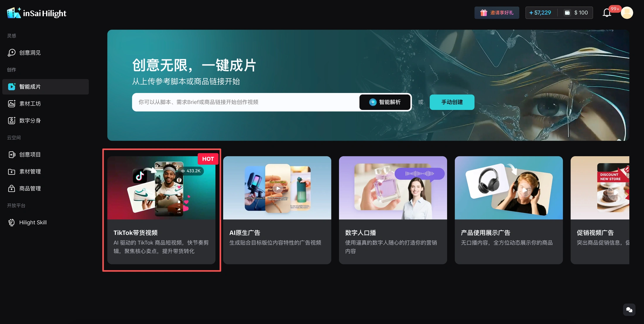Viewport: 644px width, 324px height.
Task: Click the 智能成片 sidebar icon
Action: 12,87
